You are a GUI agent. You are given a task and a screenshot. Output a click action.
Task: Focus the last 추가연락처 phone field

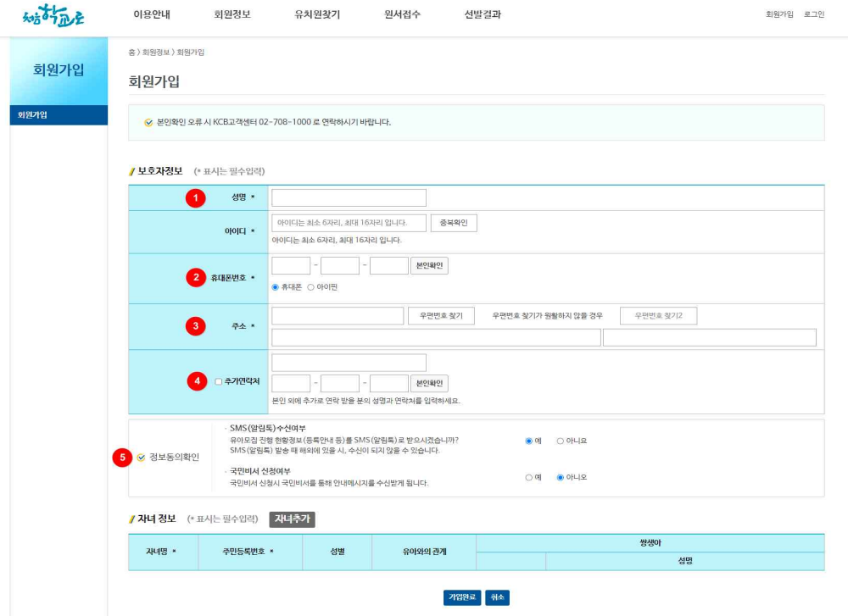tap(389, 384)
